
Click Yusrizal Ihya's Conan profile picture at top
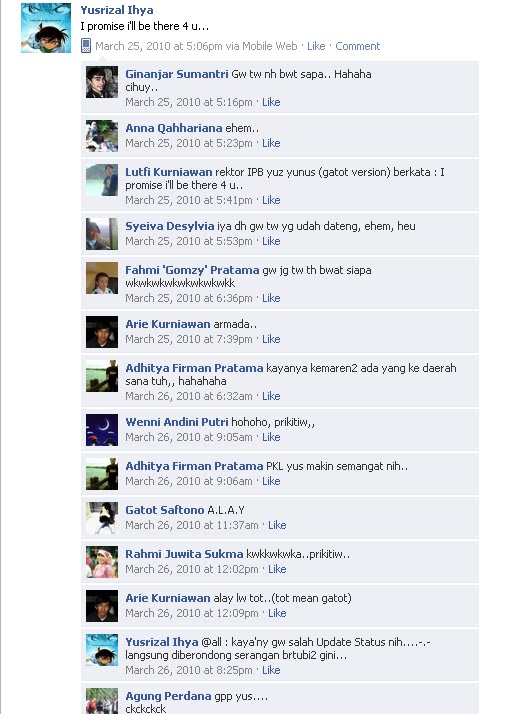pos(46,28)
